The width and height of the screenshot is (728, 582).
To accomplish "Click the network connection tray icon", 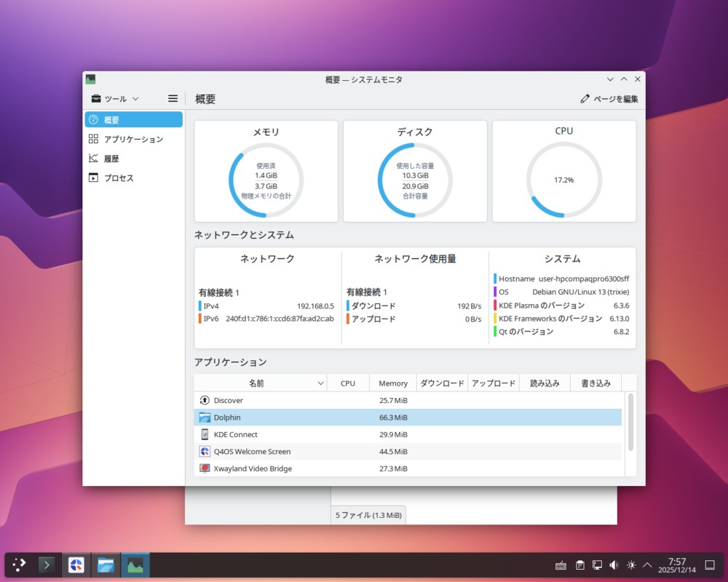I will tap(597, 565).
